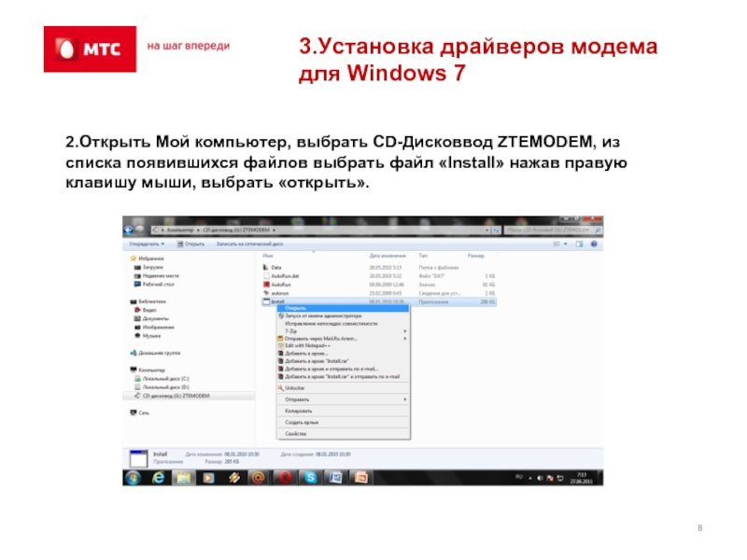Click the Explorer Forward navigation arrow
This screenshot has width=747, height=560.
[139, 230]
